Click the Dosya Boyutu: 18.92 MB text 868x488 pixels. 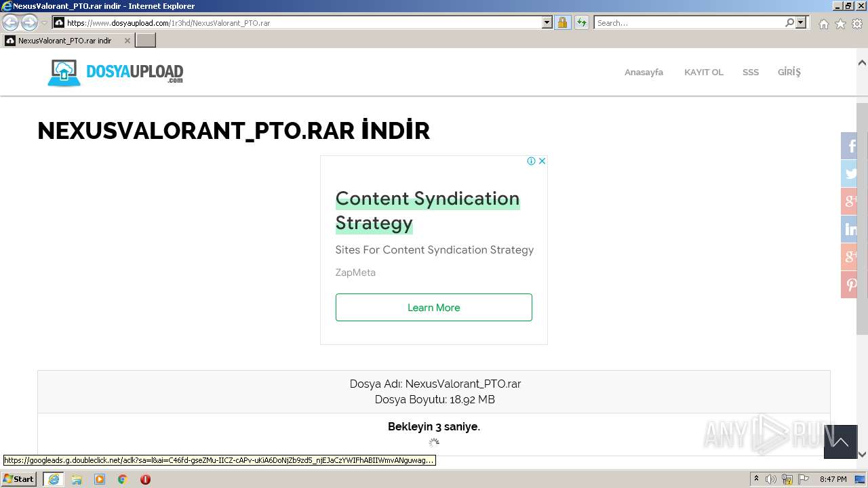click(435, 399)
